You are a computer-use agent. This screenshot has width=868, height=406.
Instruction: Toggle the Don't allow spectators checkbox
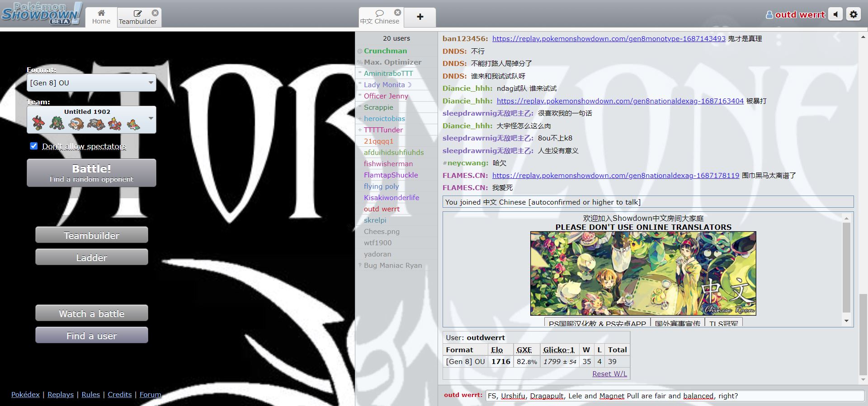pyautogui.click(x=34, y=146)
